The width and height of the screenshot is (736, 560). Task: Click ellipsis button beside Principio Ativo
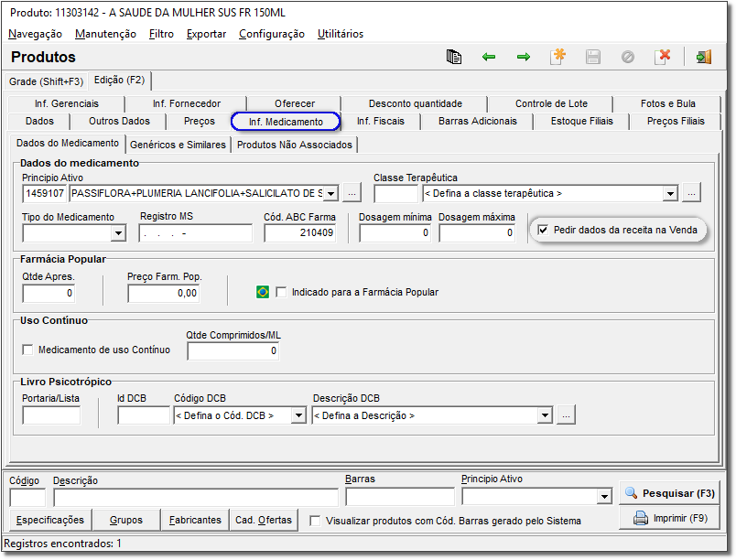pos(352,193)
